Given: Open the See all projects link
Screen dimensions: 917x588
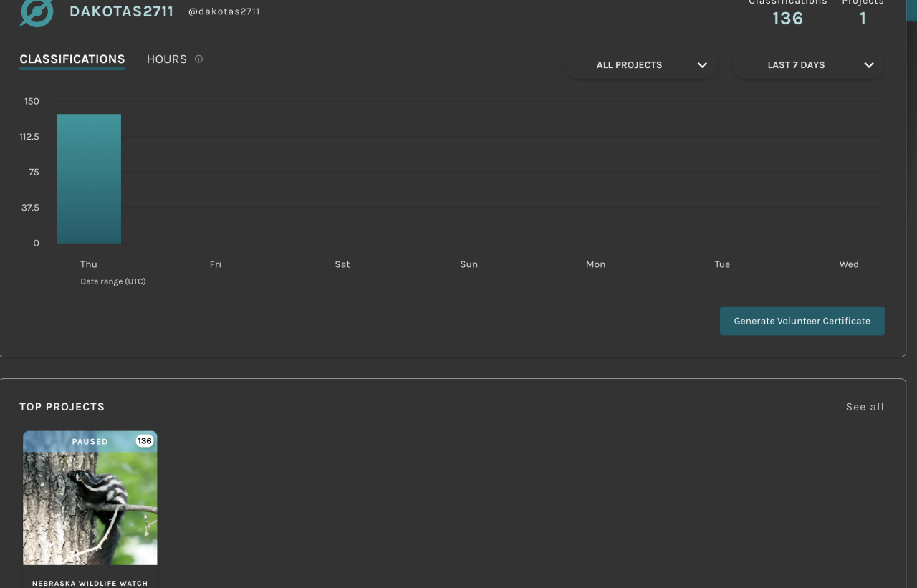Looking at the screenshot, I should pos(865,407).
